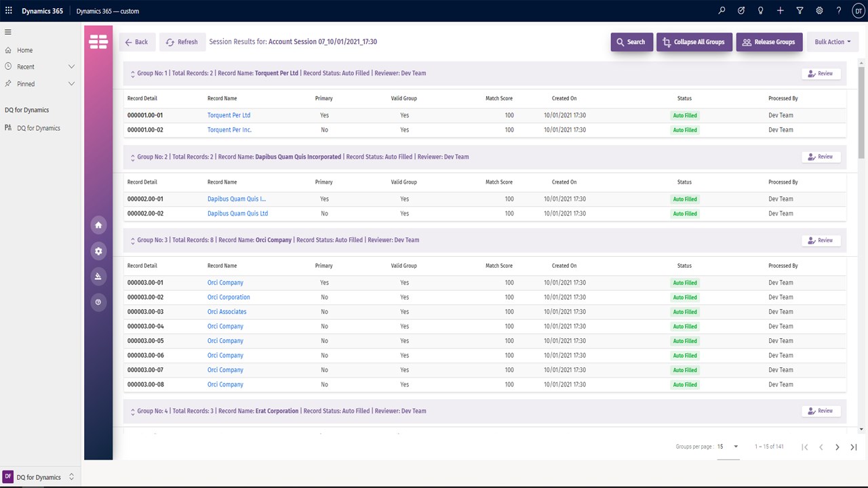Collapse Group No: 3 Orci Company
The width and height of the screenshot is (868, 488).
[132, 241]
